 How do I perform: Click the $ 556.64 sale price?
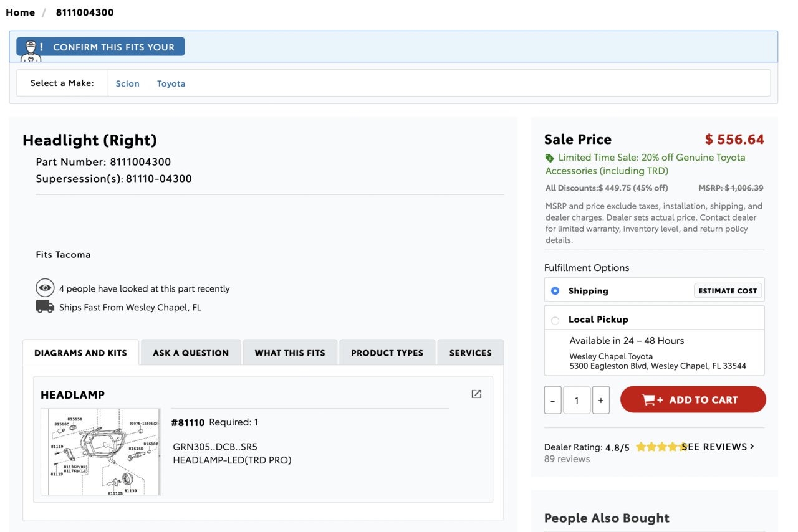click(734, 139)
